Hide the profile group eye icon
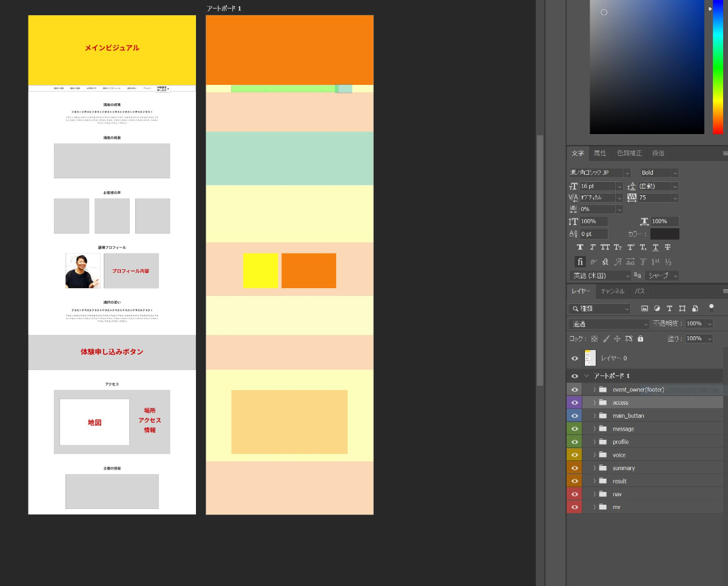 pos(575,442)
